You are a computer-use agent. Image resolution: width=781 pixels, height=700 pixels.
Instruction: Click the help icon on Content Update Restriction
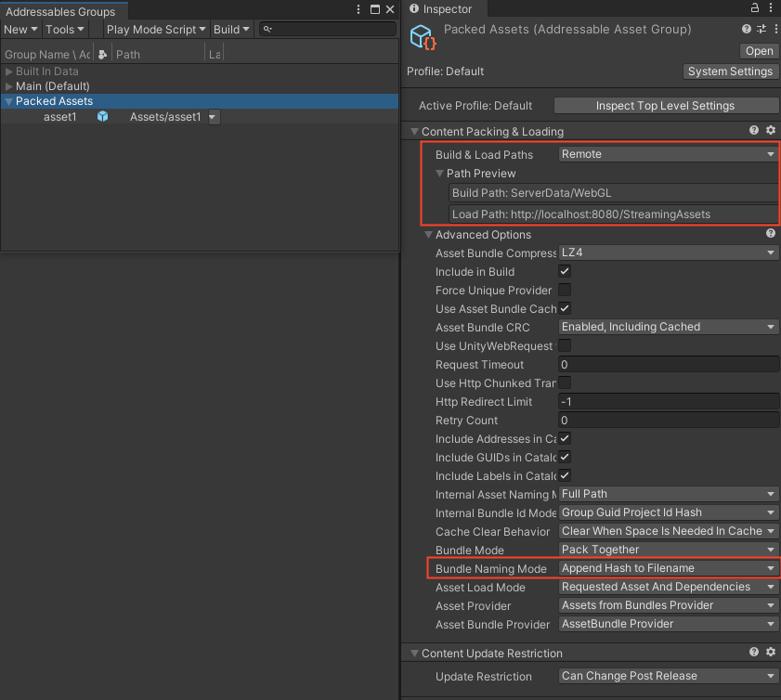[753, 652]
